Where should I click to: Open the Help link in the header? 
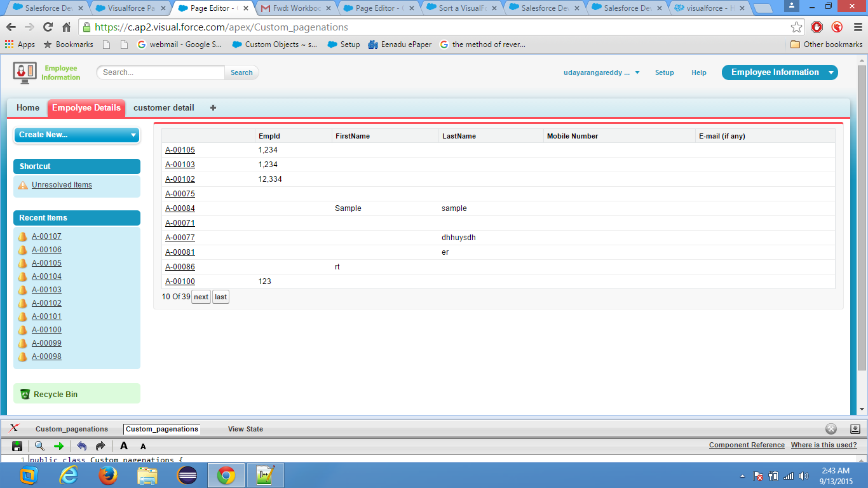coord(699,72)
